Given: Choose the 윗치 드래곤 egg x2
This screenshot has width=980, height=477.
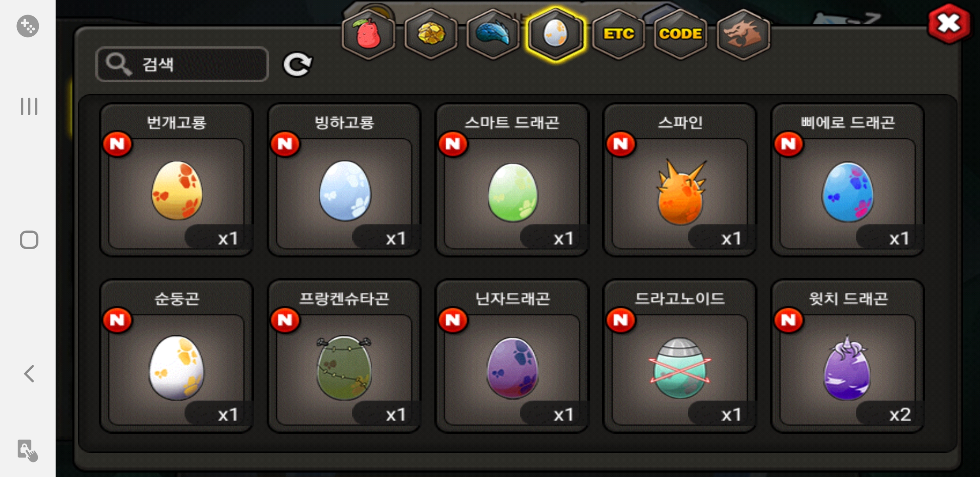Looking at the screenshot, I should click(x=848, y=356).
